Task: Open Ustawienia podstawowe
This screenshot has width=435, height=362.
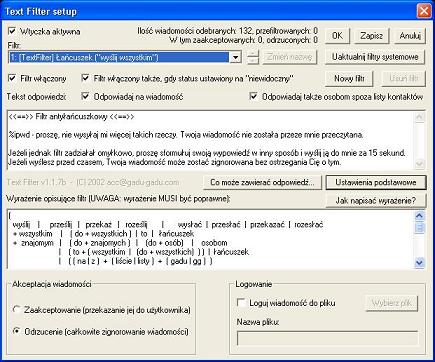Action: pyautogui.click(x=376, y=182)
